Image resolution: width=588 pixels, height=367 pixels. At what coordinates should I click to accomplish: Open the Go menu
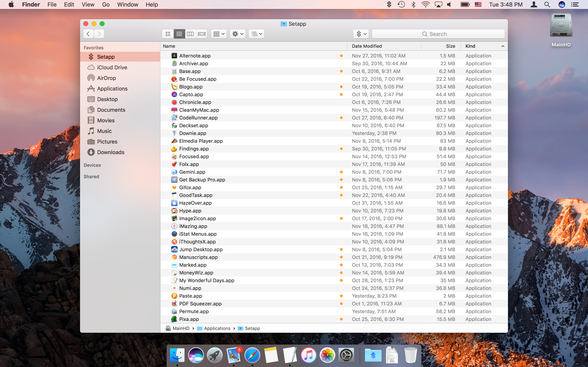pyautogui.click(x=106, y=5)
